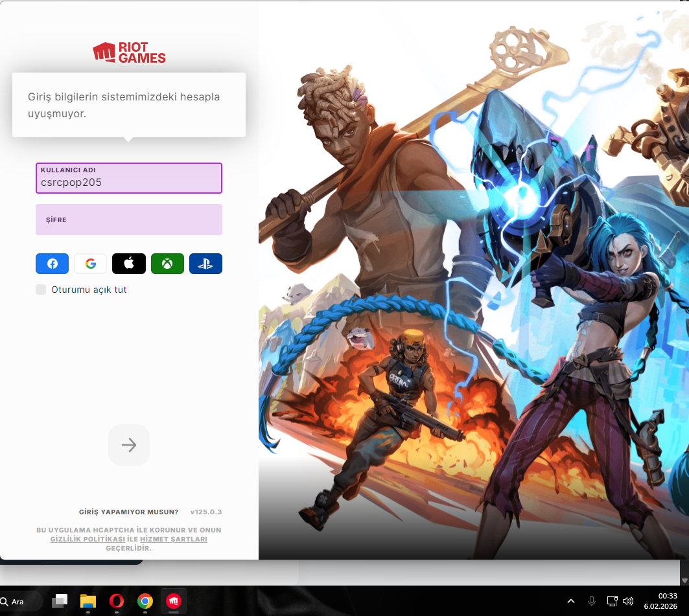
Task: Click the login error message bubble
Action: point(129,105)
